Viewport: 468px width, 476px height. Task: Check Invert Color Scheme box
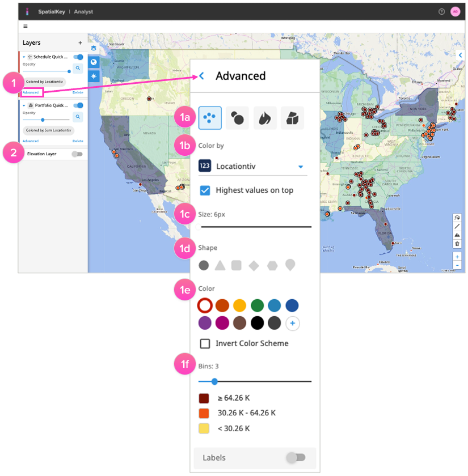(x=205, y=343)
